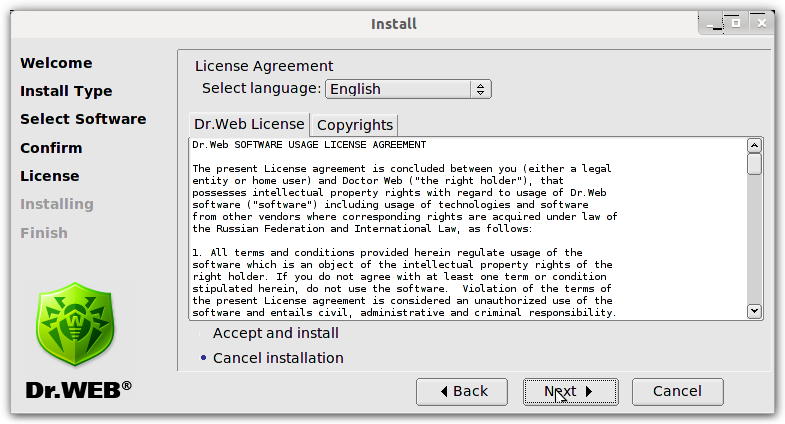Click the Dr.WEB wordmark text
Screen dimensions: 785x424
79,390
